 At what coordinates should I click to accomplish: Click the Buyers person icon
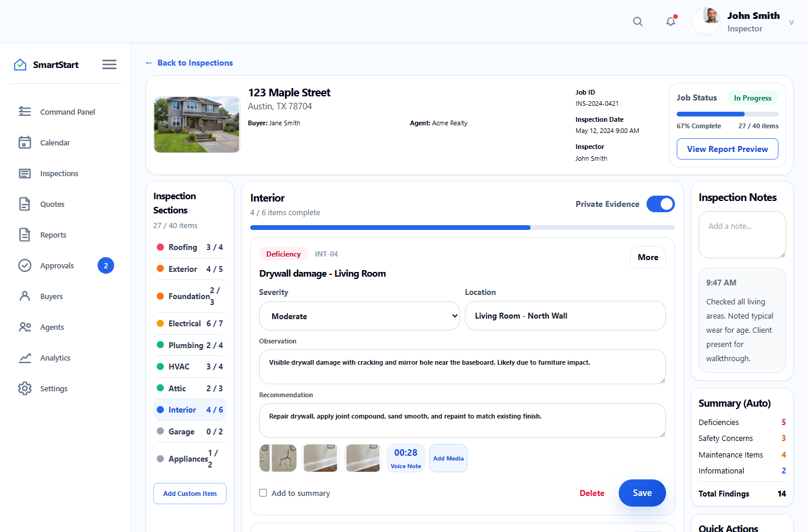click(x=25, y=296)
